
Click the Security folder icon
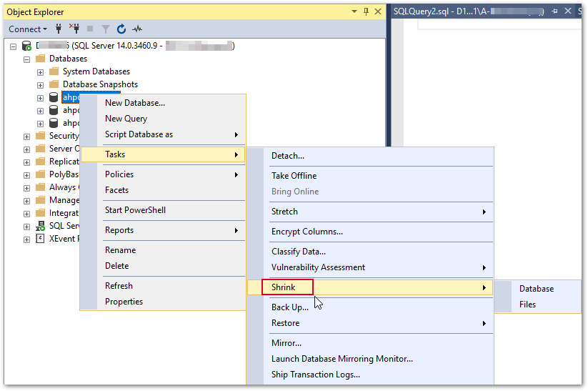point(40,136)
